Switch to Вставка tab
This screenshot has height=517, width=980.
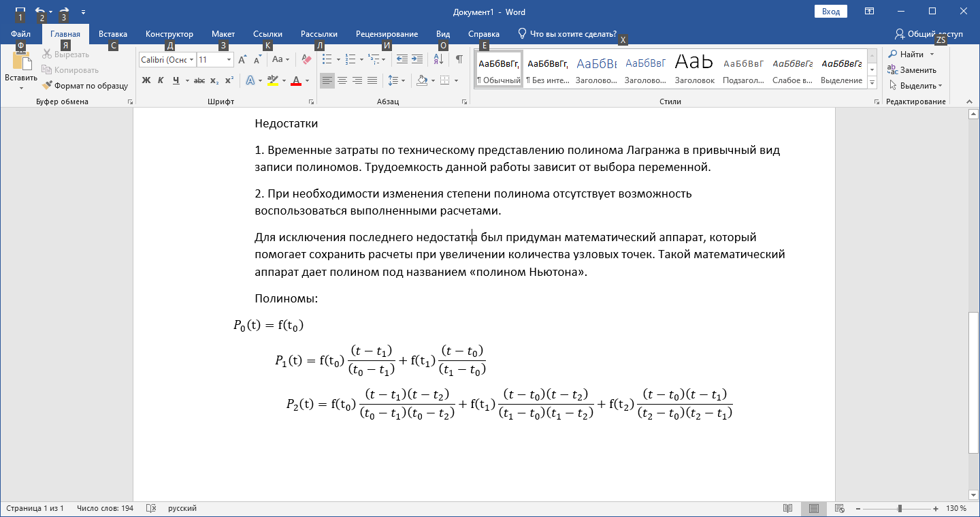coord(113,34)
